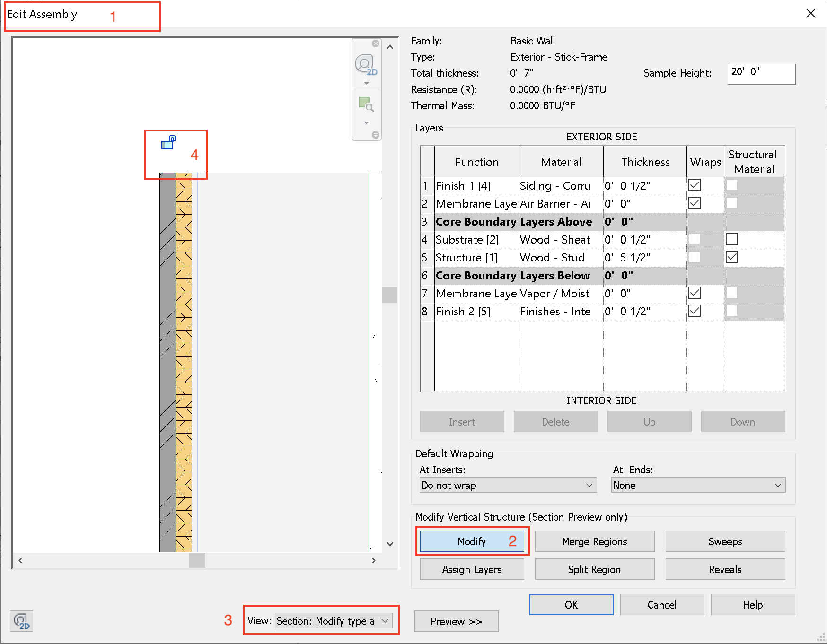Open the At Ends wrapping dropdown
Image resolution: width=827 pixels, height=644 pixels.
(698, 485)
